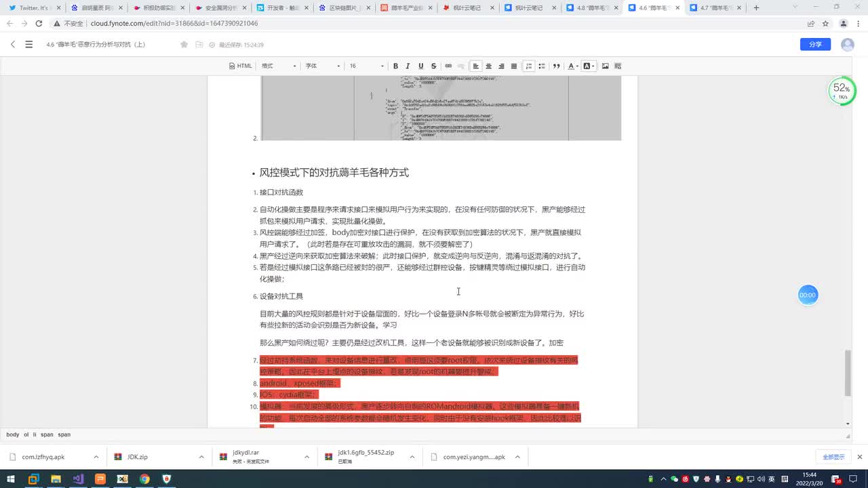
Task: Close the downloads bar
Action: click(x=860, y=457)
